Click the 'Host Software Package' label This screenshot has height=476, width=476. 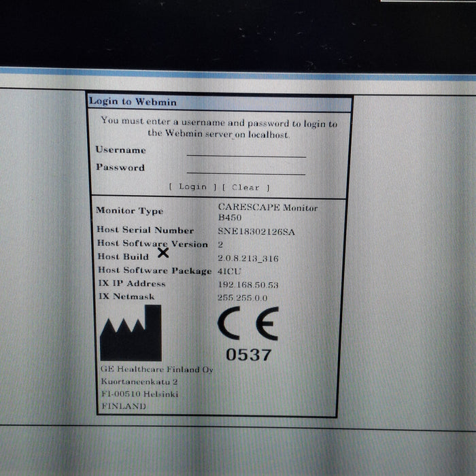[155, 270]
